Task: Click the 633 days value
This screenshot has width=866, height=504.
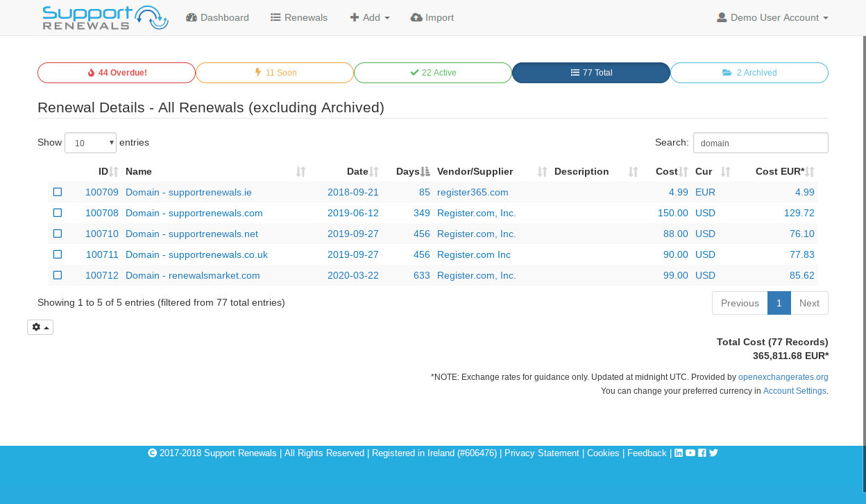Action: [x=422, y=275]
